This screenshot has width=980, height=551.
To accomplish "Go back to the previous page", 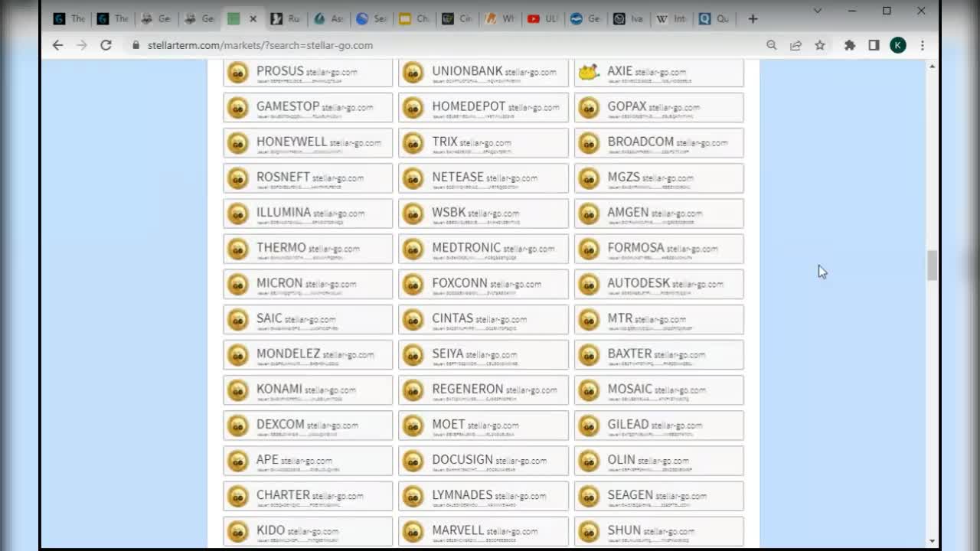I will (57, 45).
